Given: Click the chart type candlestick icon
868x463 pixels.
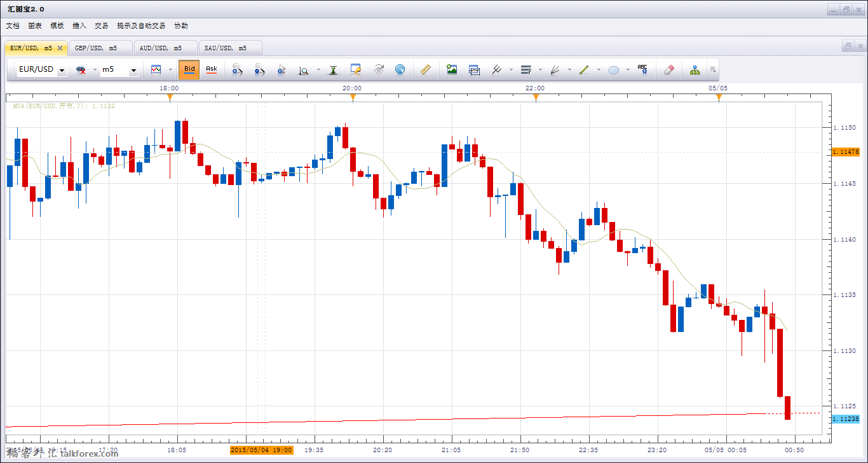Looking at the screenshot, I should 156,69.
